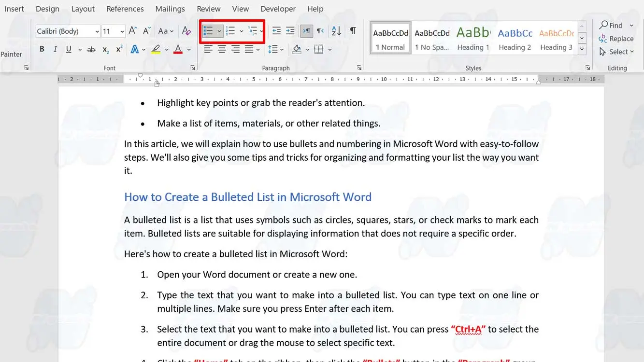Toggle Show/Hide paragraph marks
The height and width of the screenshot is (362, 644).
coord(353,31)
